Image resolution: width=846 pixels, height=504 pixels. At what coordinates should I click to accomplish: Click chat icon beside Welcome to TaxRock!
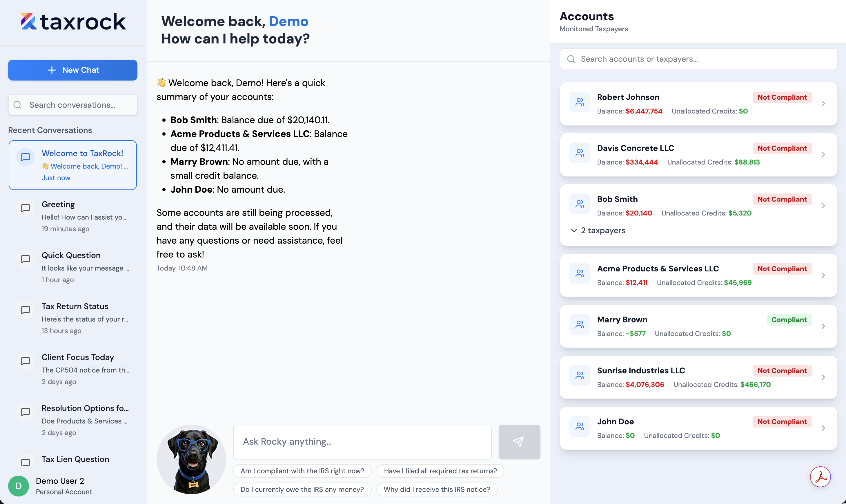(x=26, y=157)
